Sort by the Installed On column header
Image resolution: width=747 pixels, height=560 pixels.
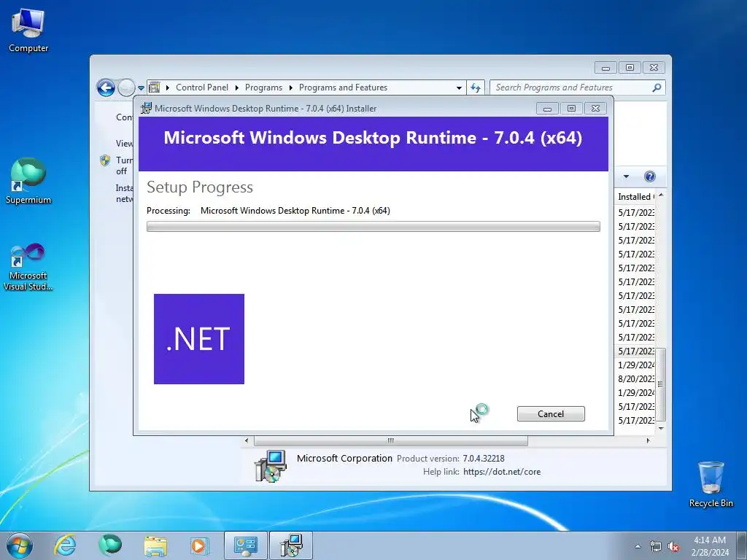tap(635, 197)
